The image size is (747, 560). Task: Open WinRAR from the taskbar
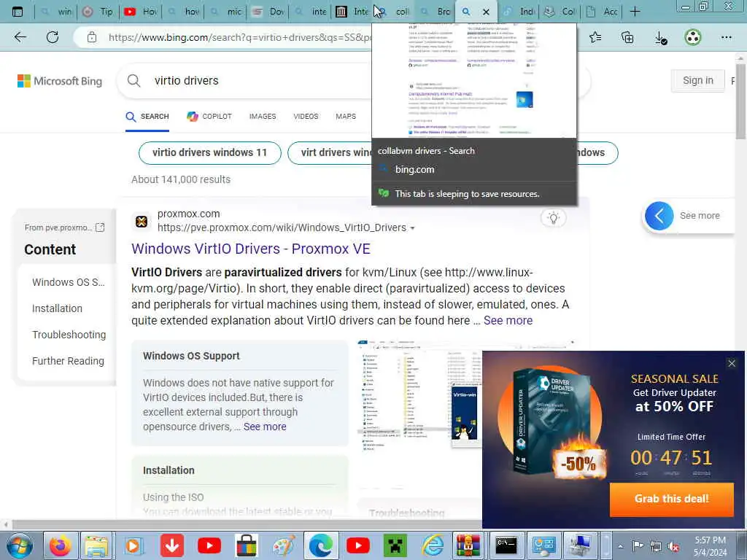point(468,545)
